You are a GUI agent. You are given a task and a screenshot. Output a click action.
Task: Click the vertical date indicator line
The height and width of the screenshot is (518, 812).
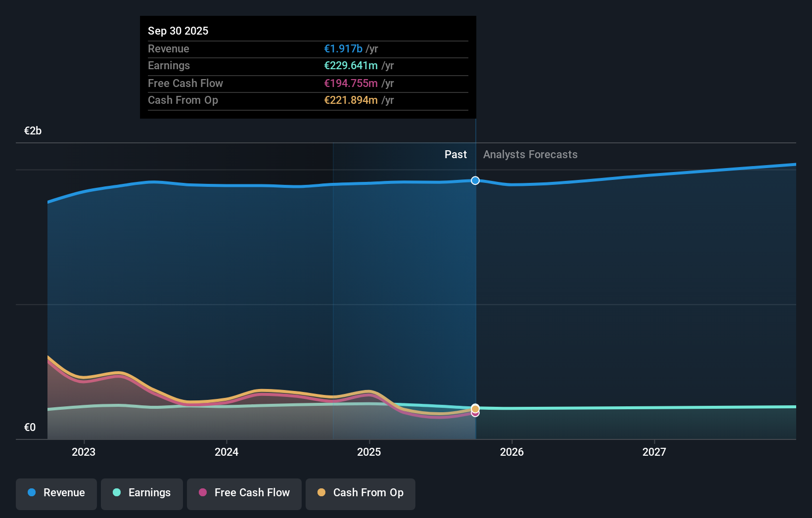pyautogui.click(x=475, y=297)
